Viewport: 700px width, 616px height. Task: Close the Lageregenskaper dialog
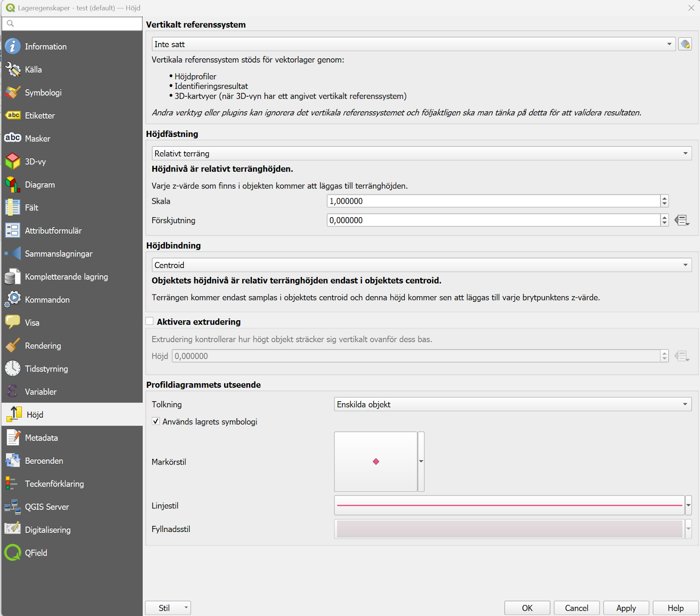point(691,8)
